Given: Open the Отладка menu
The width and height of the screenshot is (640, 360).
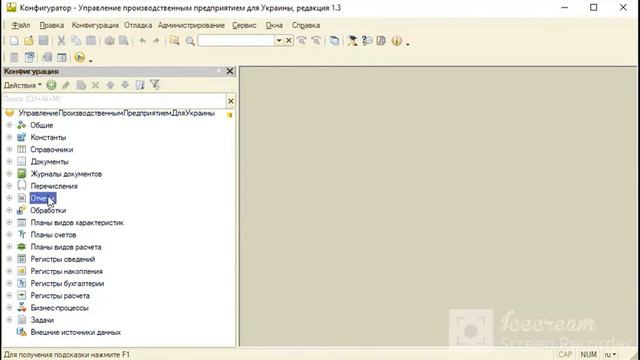Looking at the screenshot, I should (138, 25).
